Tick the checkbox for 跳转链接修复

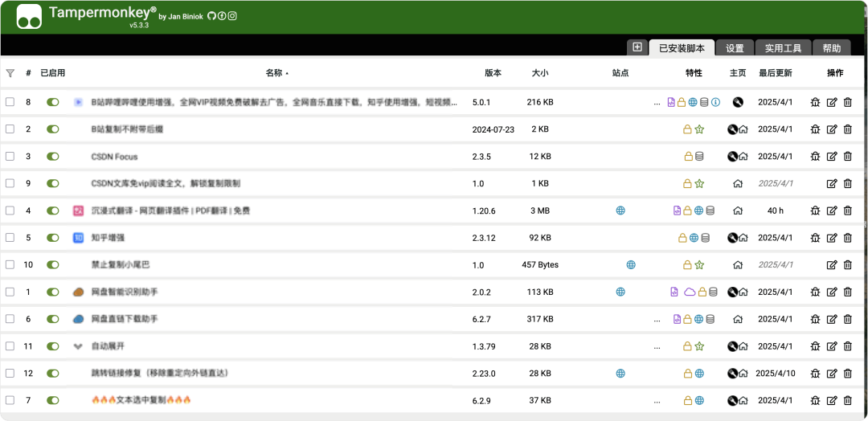(x=10, y=373)
